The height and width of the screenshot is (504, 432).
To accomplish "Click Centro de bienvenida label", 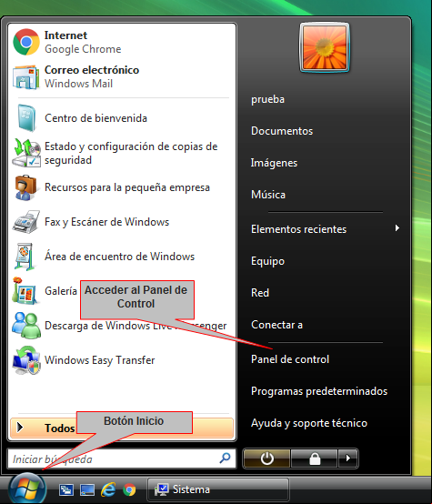I will pos(95,118).
